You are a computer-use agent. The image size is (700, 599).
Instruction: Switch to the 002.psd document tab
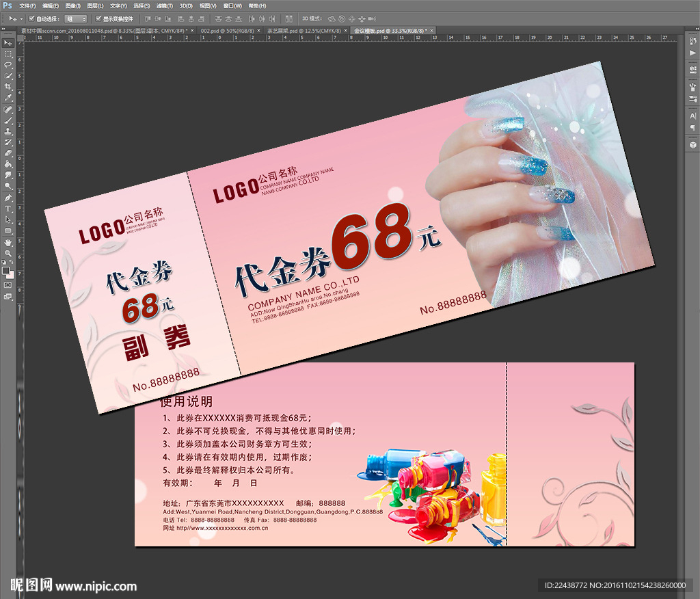coord(227,31)
